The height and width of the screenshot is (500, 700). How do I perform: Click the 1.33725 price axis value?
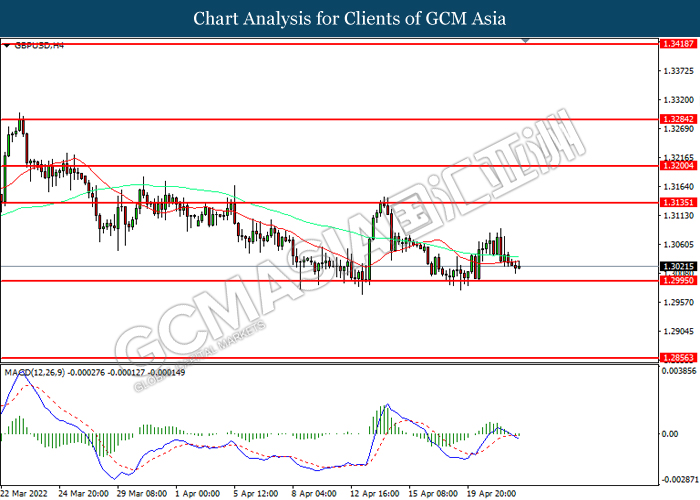click(679, 71)
